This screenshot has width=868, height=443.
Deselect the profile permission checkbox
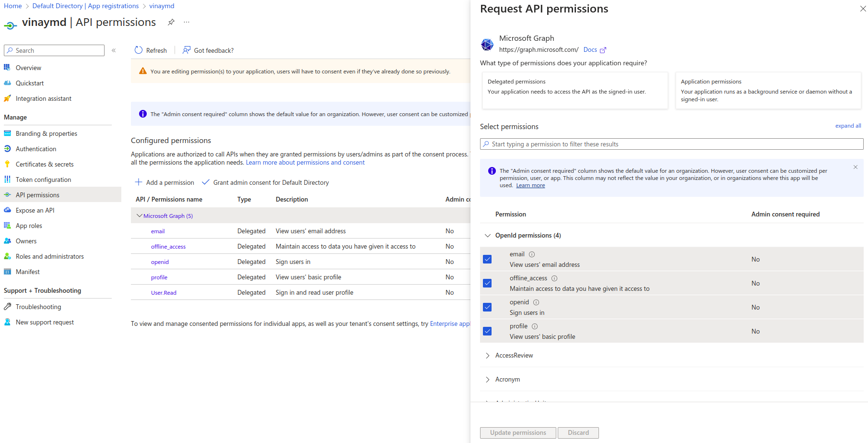[x=487, y=331]
